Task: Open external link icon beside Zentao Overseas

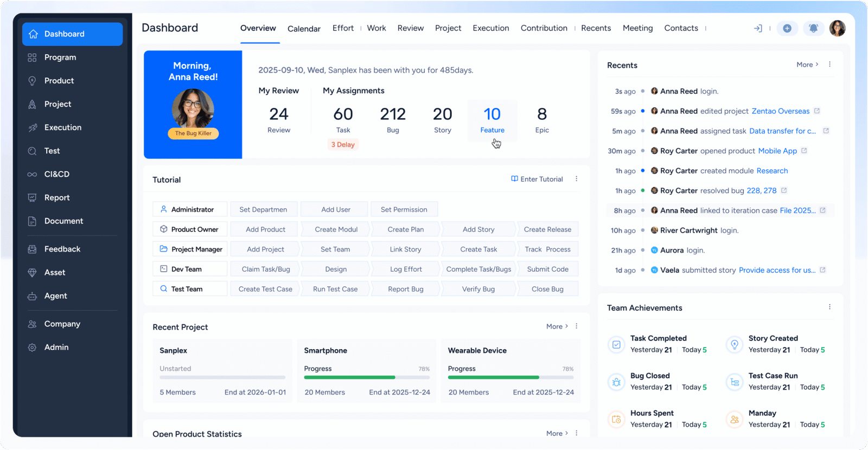Action: [817, 111]
